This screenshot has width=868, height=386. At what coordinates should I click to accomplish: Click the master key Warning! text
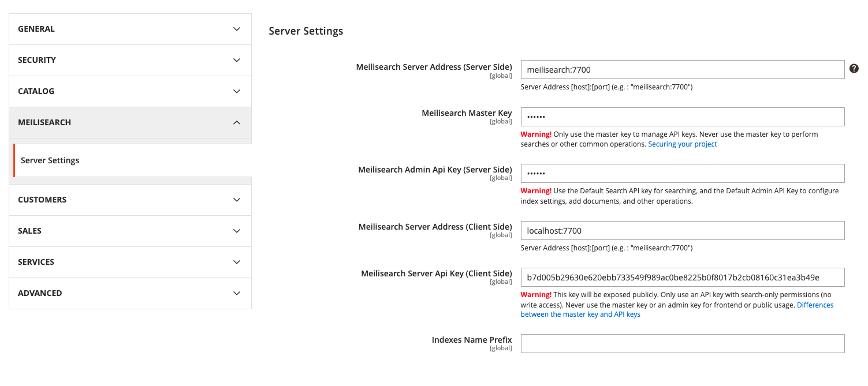point(536,134)
